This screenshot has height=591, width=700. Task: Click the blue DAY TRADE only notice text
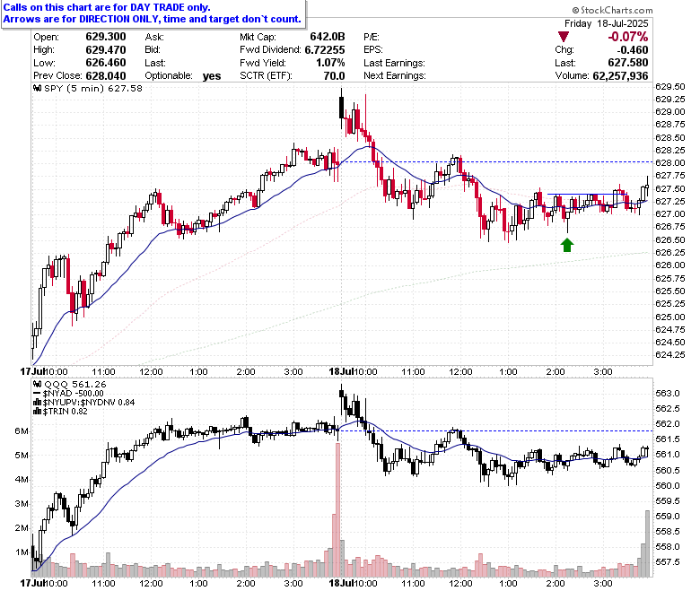(107, 7)
